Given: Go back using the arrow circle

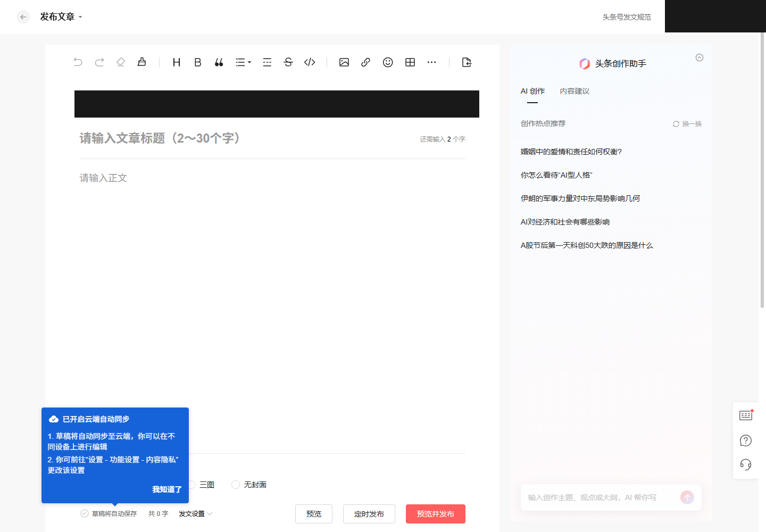Looking at the screenshot, I should point(23,17).
